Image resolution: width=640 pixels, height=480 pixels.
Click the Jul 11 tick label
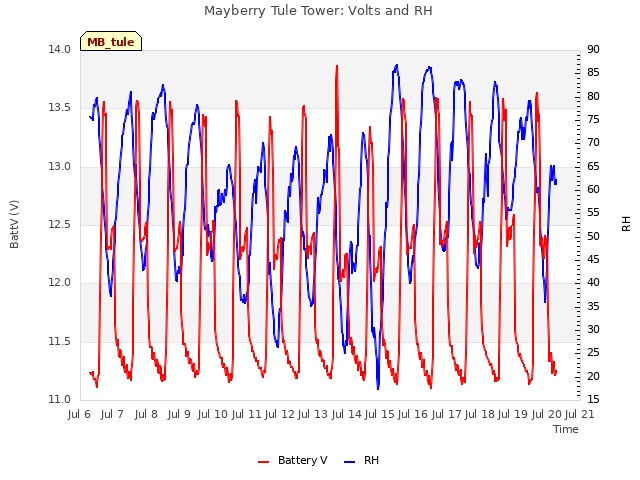click(x=247, y=414)
